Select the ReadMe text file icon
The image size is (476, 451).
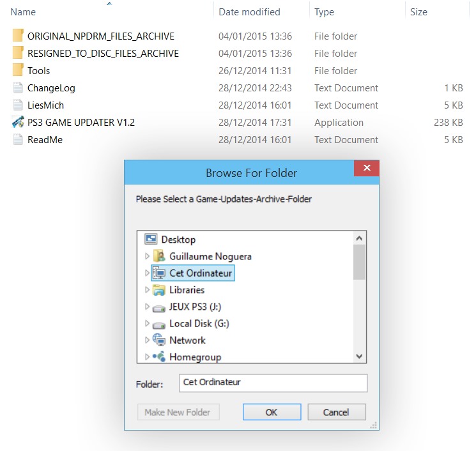(x=18, y=140)
